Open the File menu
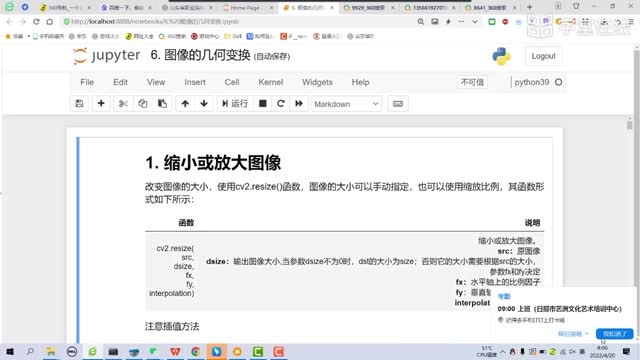The width and height of the screenshot is (640, 360). tap(87, 82)
